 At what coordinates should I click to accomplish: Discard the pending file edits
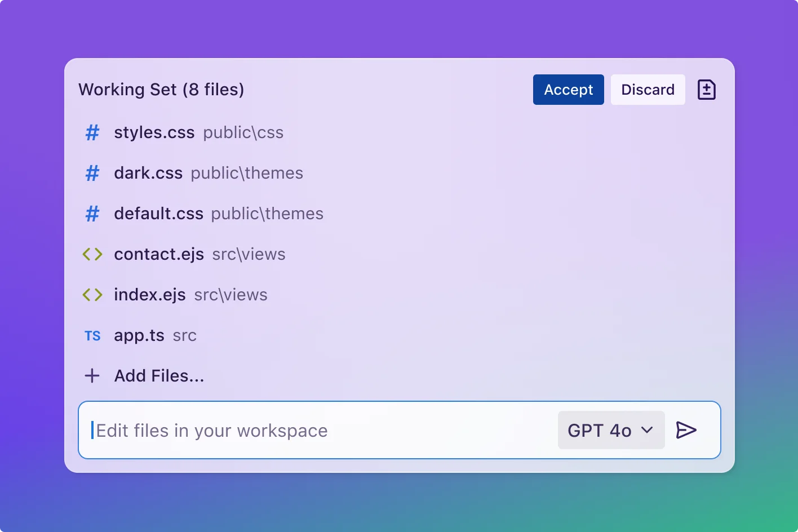648,89
